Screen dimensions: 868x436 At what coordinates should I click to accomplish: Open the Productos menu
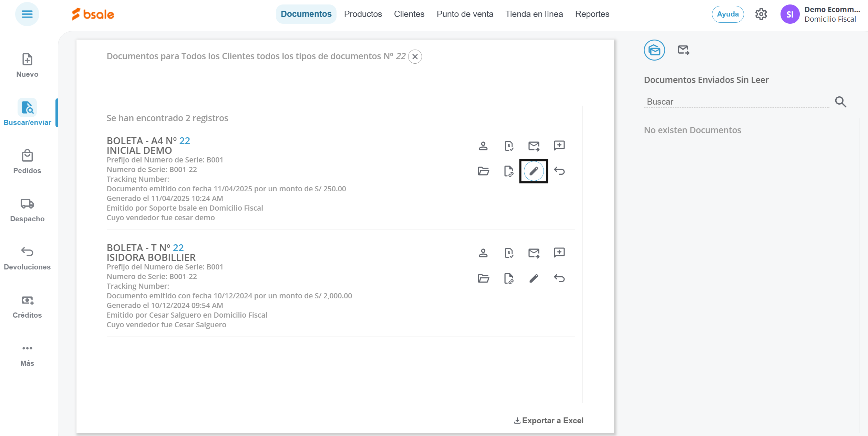tap(363, 14)
